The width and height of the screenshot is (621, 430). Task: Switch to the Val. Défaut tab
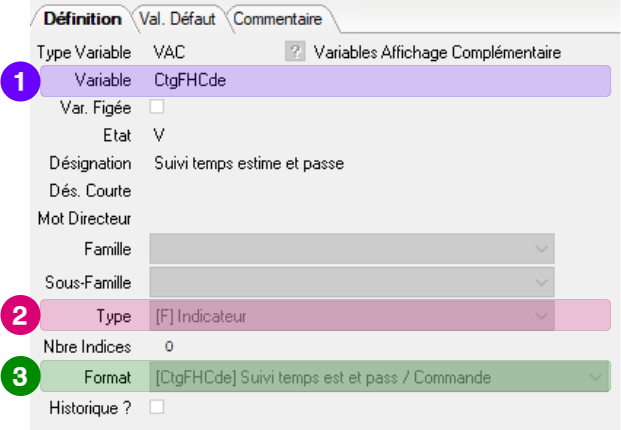(177, 18)
